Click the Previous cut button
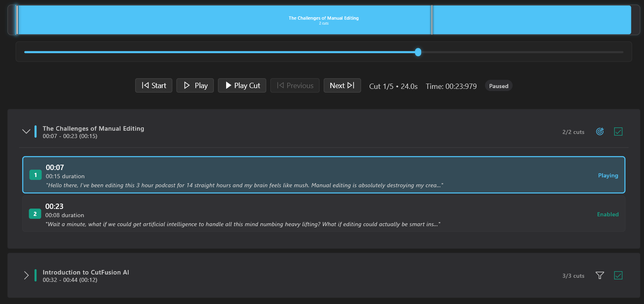Screen dimensions: 644x304 click(295, 86)
